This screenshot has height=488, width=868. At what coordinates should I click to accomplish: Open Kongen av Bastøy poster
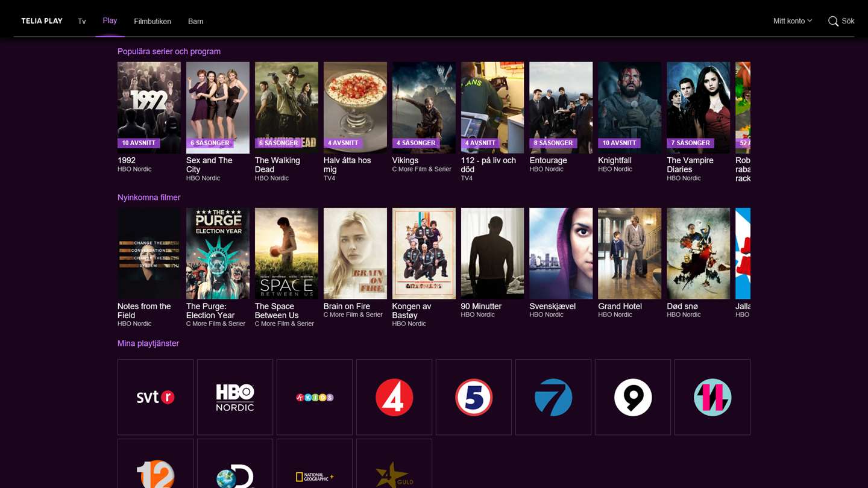pyautogui.click(x=424, y=254)
